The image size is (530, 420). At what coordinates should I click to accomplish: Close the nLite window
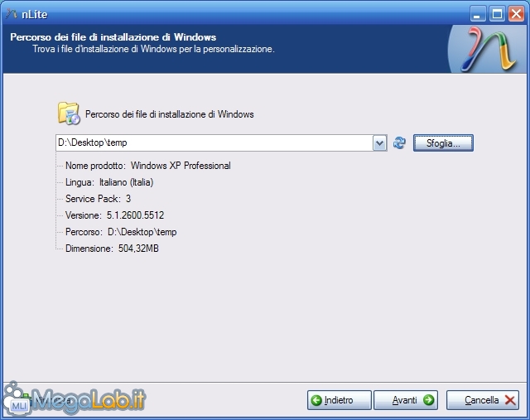tap(516, 14)
